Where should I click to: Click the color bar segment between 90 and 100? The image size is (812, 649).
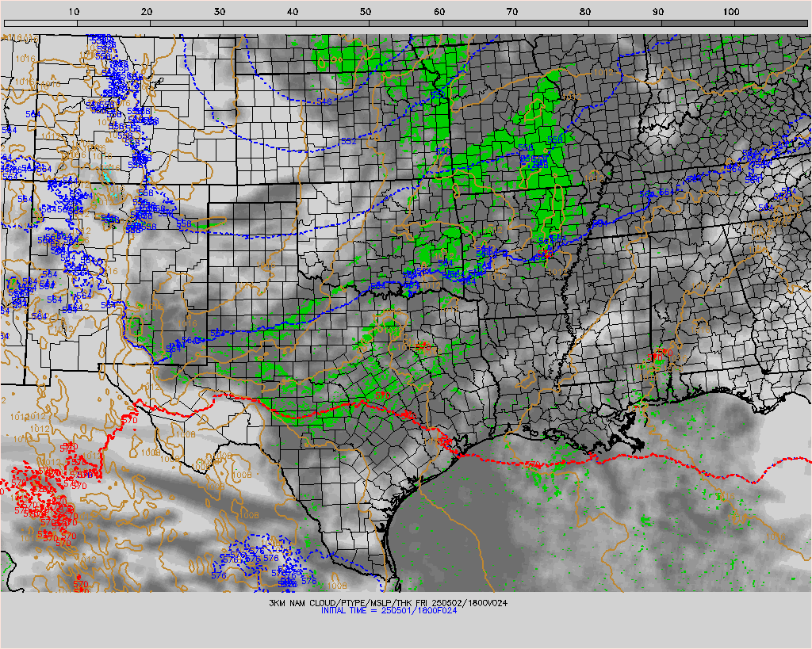click(x=698, y=23)
